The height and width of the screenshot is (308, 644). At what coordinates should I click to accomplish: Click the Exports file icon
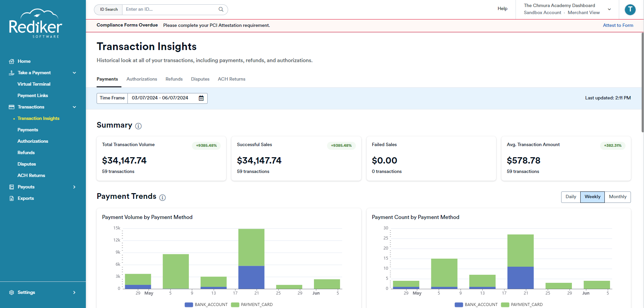(11, 199)
